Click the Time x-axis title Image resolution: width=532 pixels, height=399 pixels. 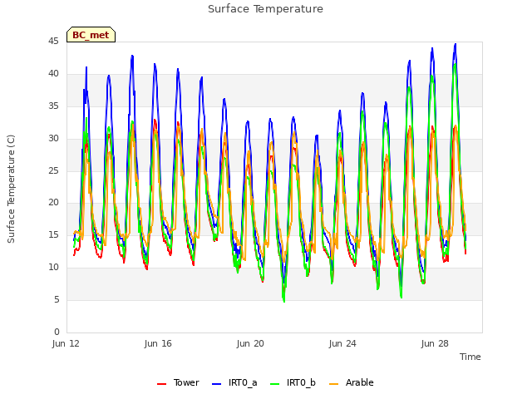pyautogui.click(x=470, y=357)
